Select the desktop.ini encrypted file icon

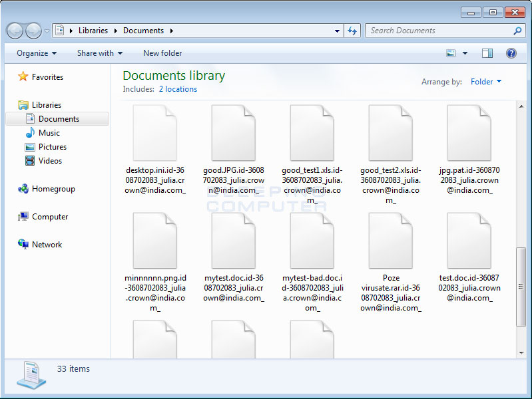(155, 133)
